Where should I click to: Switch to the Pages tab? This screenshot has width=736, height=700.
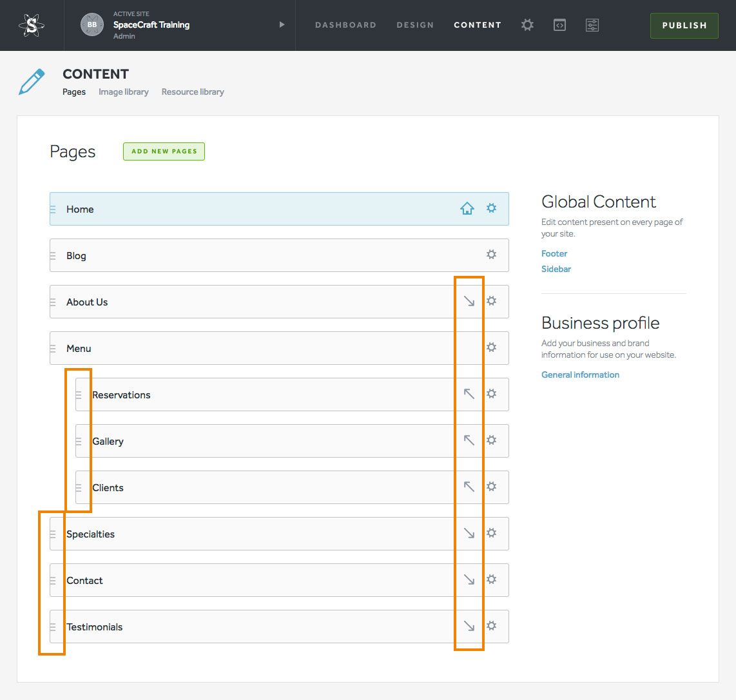tap(74, 92)
